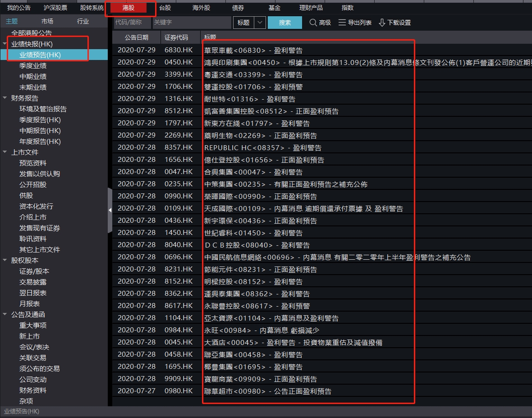Select 重大事项 in the tree
532x418 pixels.
pos(33,326)
